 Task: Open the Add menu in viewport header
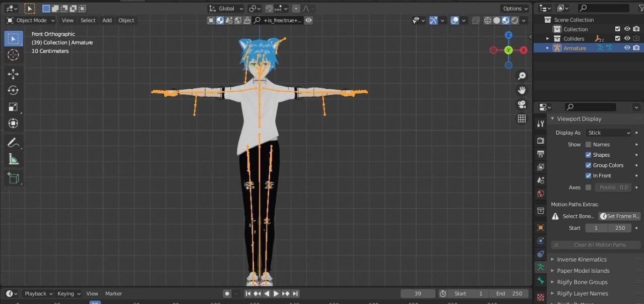(x=107, y=20)
